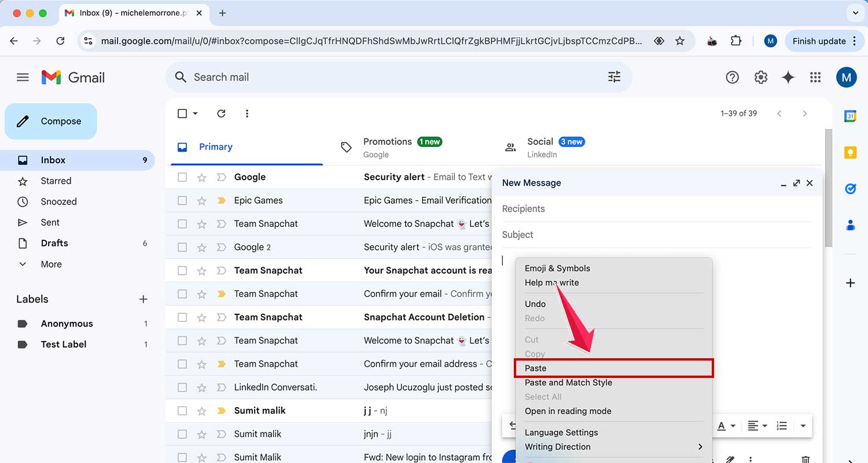
Task: Open Gemini with the sparkle icon
Action: click(788, 76)
